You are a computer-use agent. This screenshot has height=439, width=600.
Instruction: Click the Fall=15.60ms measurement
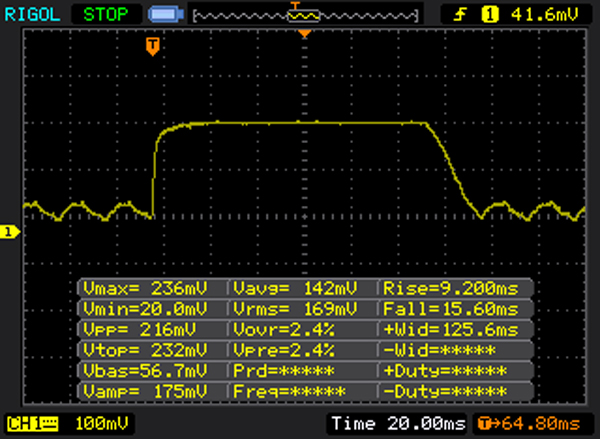coord(451,309)
